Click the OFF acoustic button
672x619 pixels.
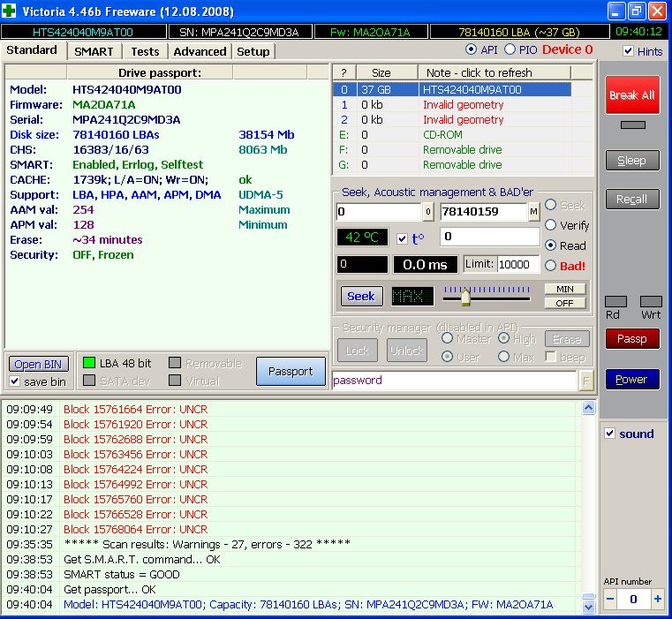(x=565, y=303)
